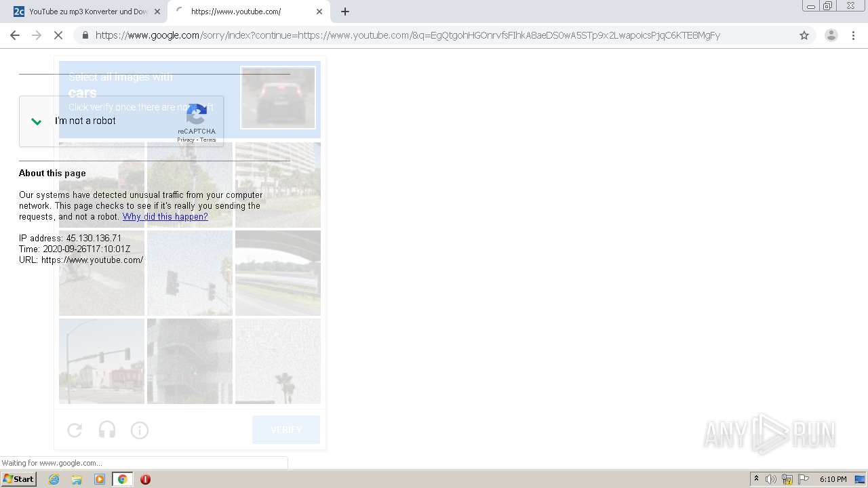Click the site lock icon in address bar
Image resolution: width=868 pixels, height=488 pixels.
[85, 35]
